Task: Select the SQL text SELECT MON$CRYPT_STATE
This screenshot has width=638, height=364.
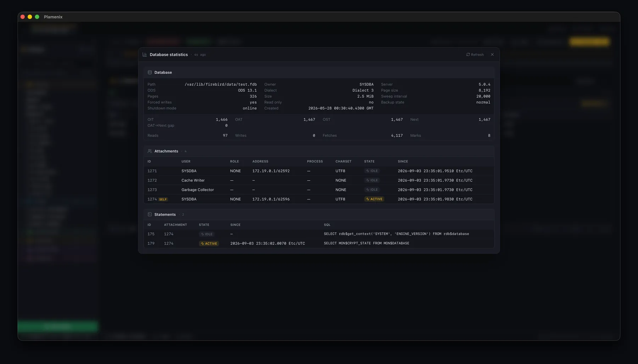Action: [366, 244]
